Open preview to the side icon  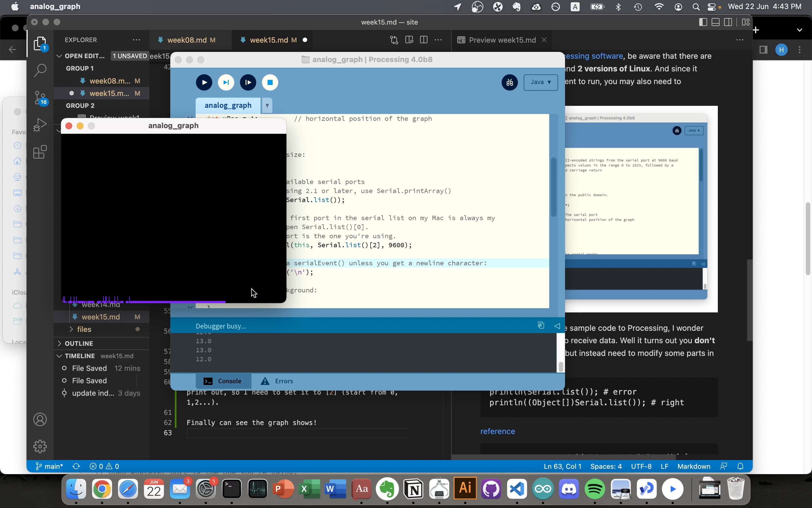[x=409, y=40]
